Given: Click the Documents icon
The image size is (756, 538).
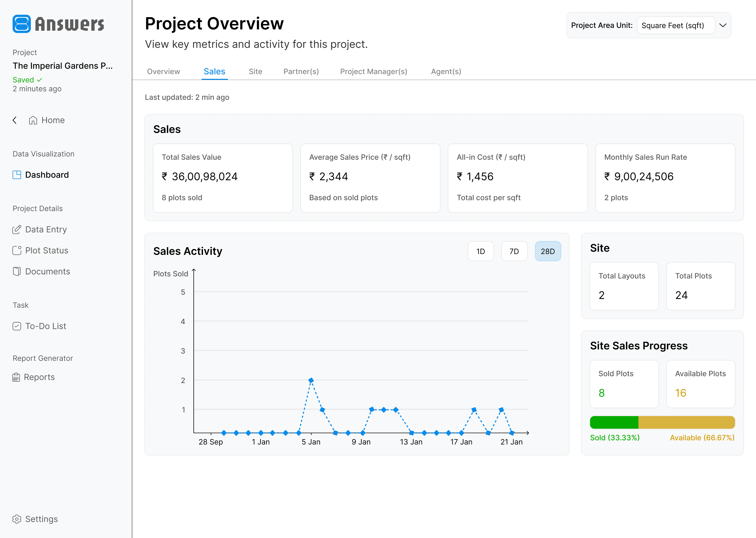Looking at the screenshot, I should tap(17, 271).
